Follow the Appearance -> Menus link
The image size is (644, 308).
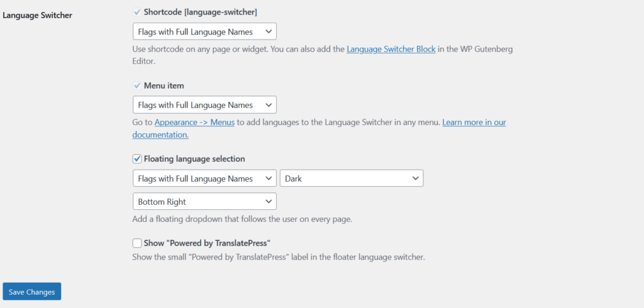(x=195, y=123)
